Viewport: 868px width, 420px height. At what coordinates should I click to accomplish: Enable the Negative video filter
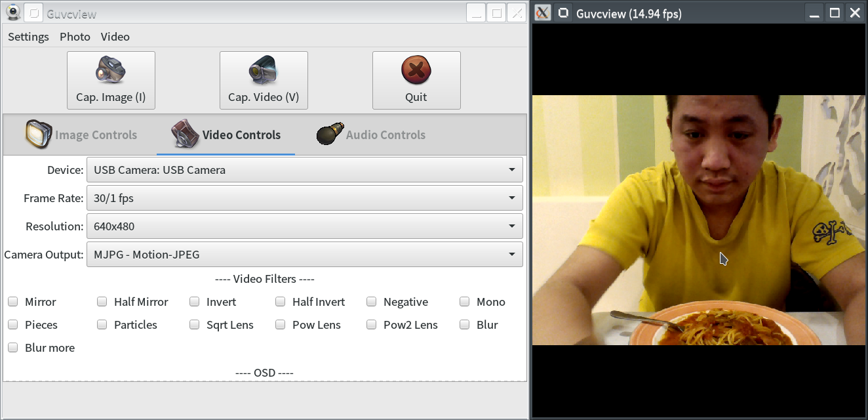tap(372, 301)
